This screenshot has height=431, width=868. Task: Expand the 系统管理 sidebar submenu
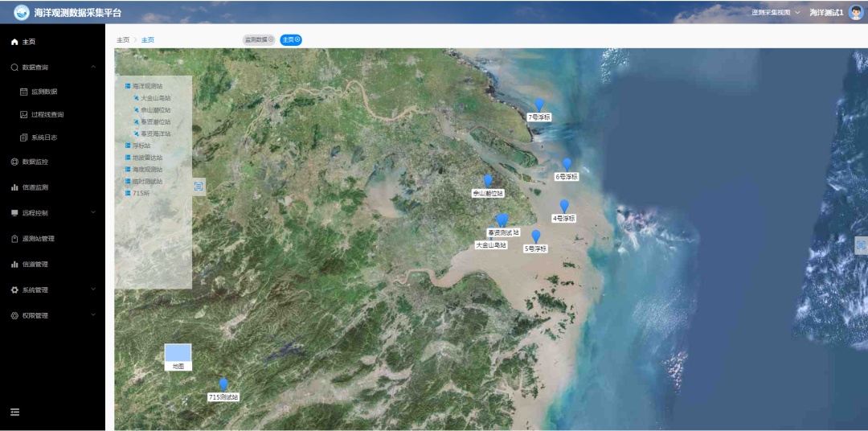pos(93,289)
